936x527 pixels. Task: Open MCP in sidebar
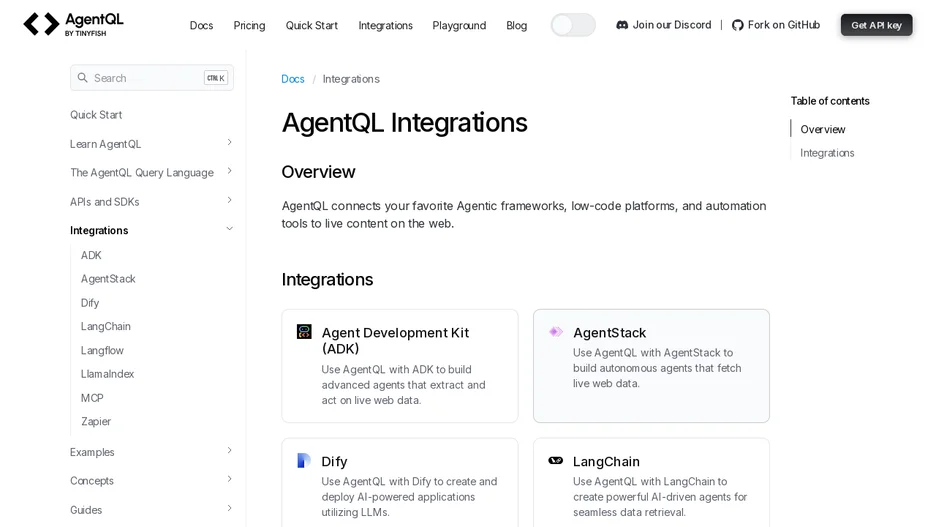coord(92,397)
